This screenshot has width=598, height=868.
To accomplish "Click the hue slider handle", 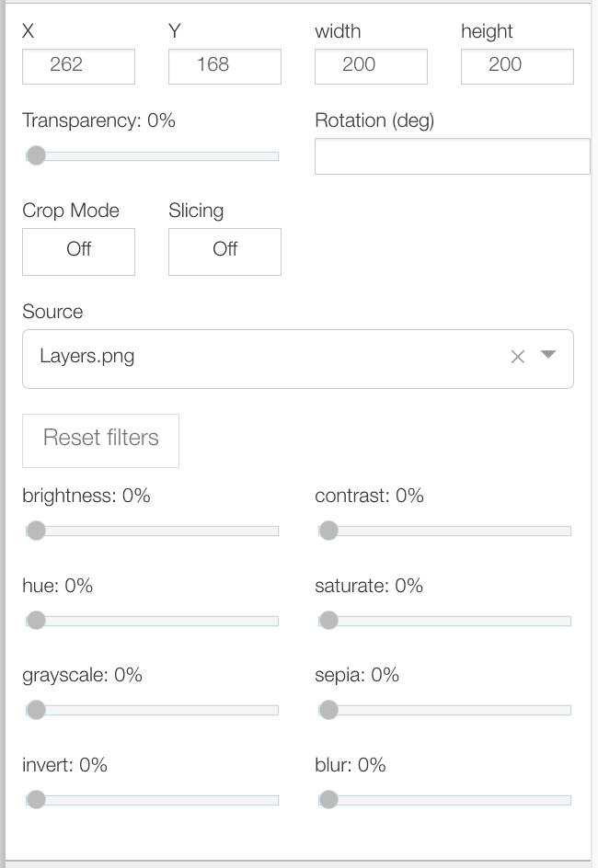I will 36,621.
